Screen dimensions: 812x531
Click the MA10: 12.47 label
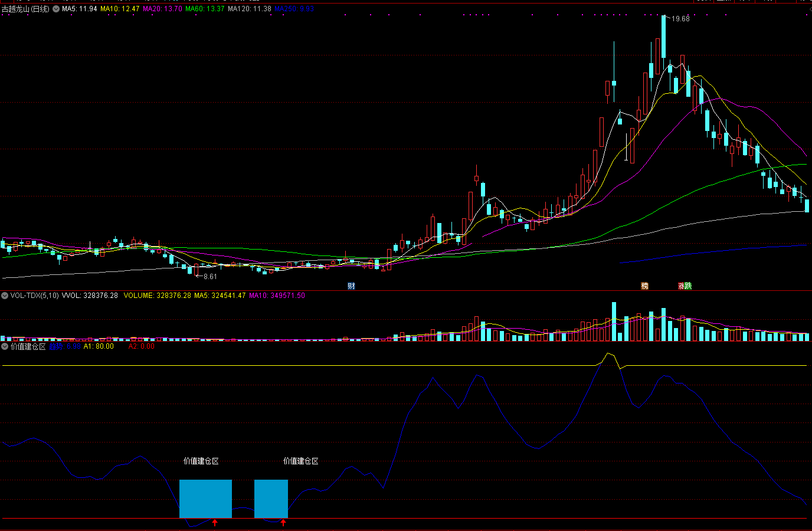(x=120, y=9)
